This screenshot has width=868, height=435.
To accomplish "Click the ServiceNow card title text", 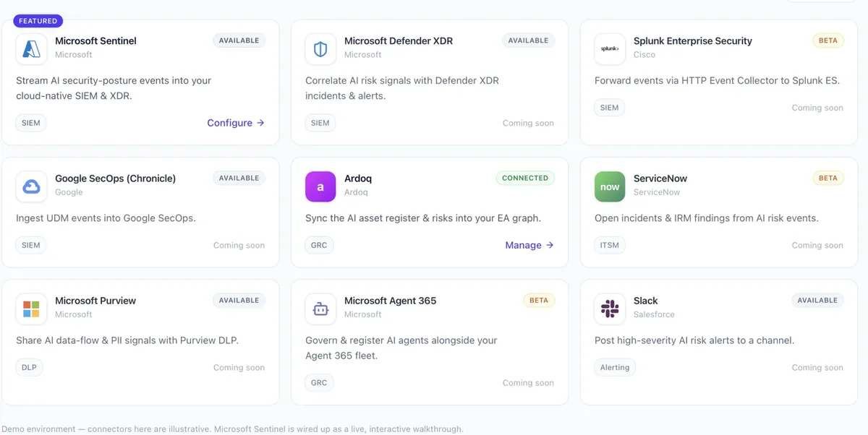I will coord(660,178).
